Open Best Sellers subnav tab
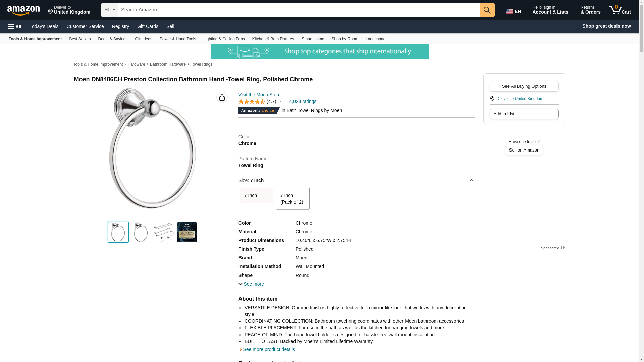This screenshot has width=644, height=362. (80, 39)
